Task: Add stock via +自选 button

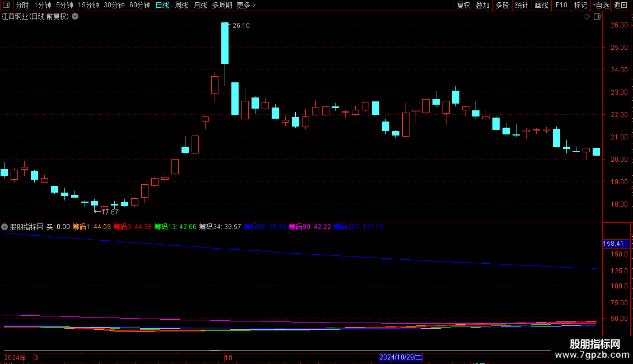Action: (x=601, y=5)
